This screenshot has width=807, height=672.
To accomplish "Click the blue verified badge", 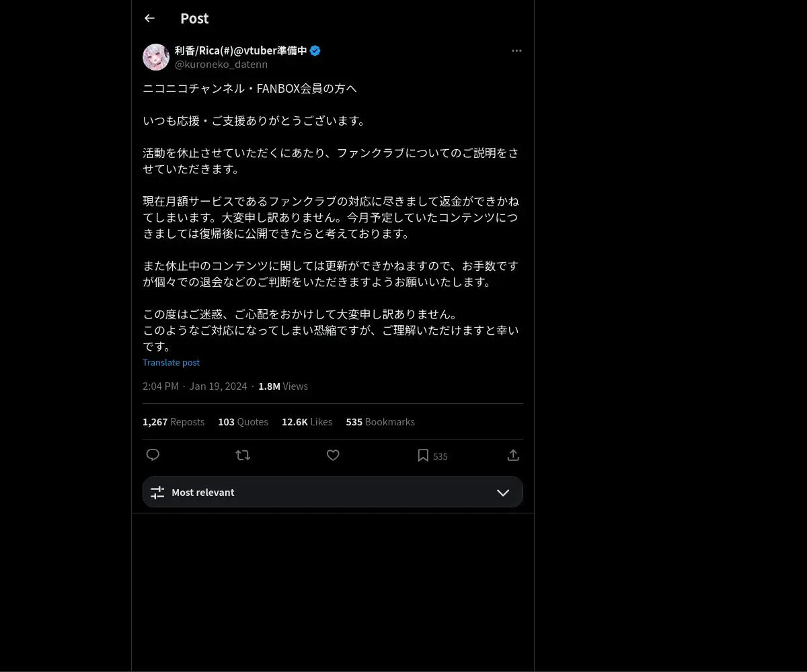I will [315, 50].
